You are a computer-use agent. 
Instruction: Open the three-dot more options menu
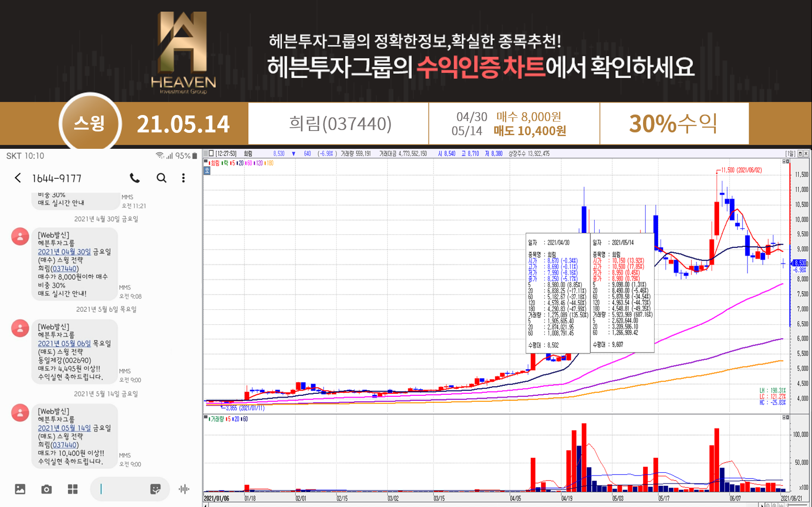click(184, 178)
